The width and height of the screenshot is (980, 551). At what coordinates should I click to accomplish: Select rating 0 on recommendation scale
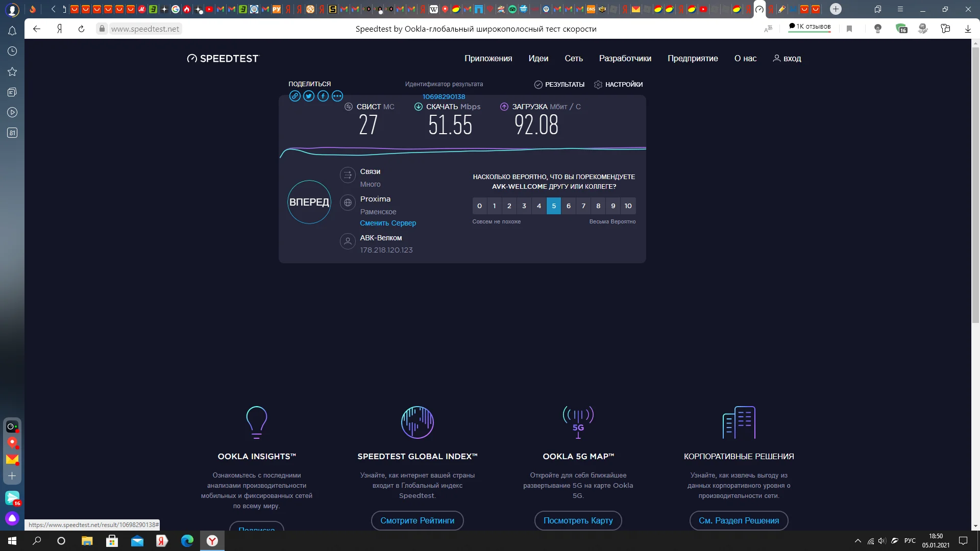click(x=479, y=206)
